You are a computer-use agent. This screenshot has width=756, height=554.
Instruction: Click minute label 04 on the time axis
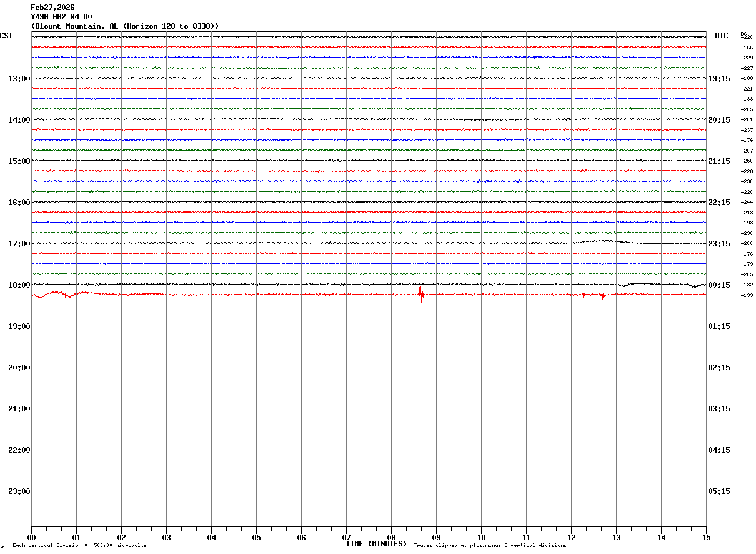pos(211,537)
